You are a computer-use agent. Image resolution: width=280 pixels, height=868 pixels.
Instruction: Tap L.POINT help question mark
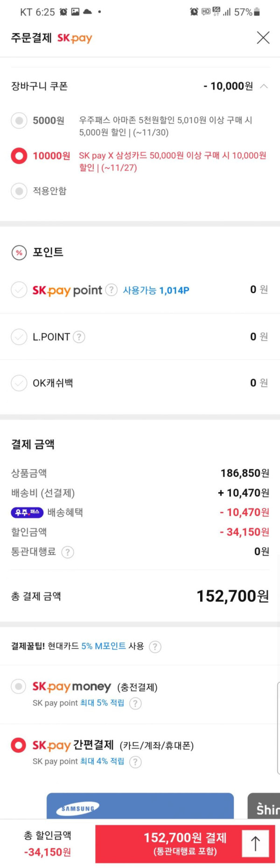pyautogui.click(x=79, y=337)
